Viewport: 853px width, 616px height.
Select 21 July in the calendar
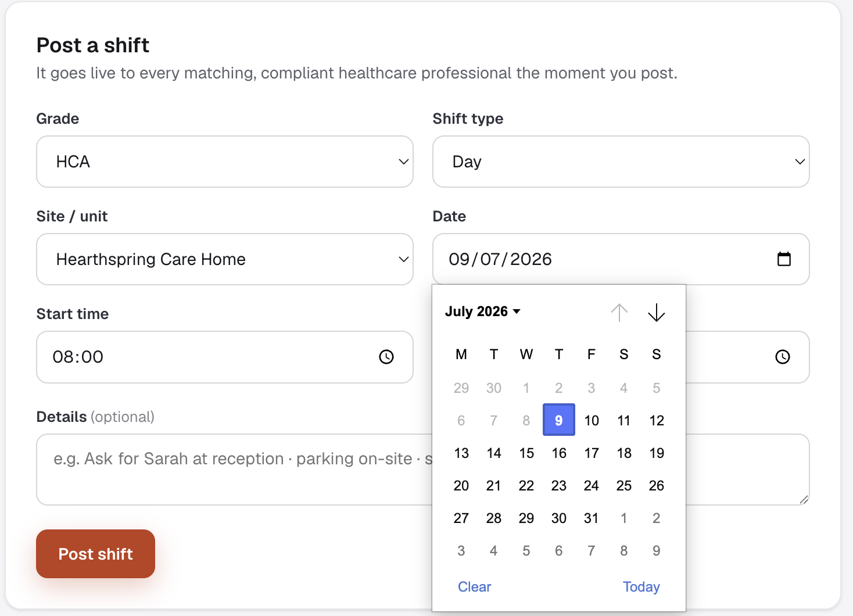click(x=494, y=485)
